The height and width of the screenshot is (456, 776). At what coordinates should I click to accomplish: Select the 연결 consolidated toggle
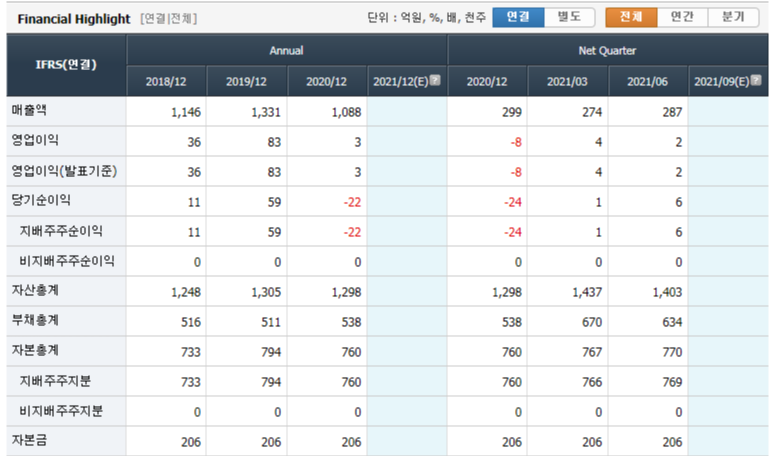[518, 17]
